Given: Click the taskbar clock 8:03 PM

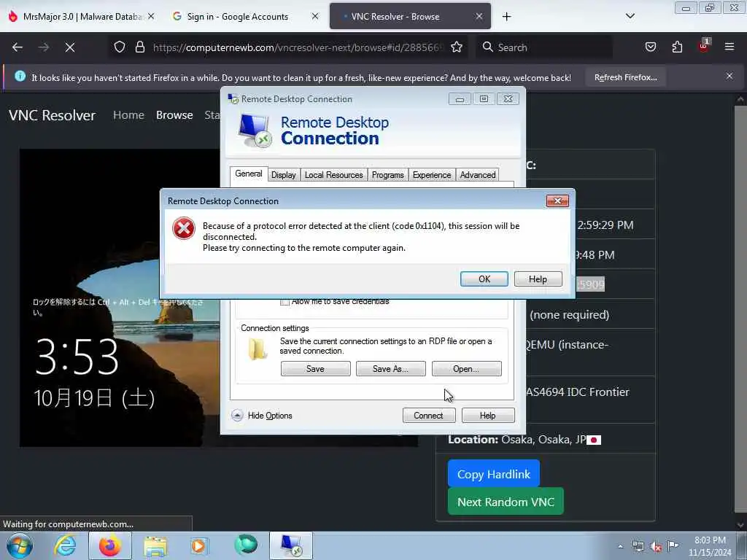Looking at the screenshot, I should pos(709,546).
